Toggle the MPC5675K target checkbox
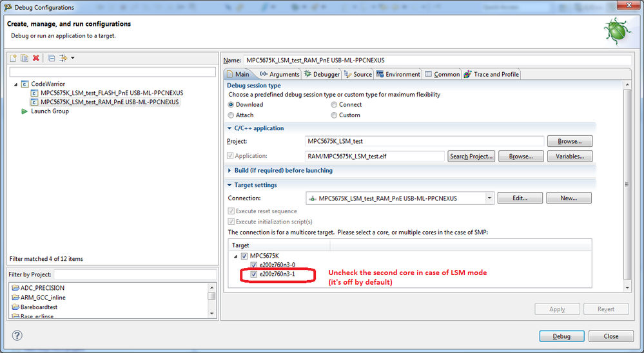 [244, 256]
